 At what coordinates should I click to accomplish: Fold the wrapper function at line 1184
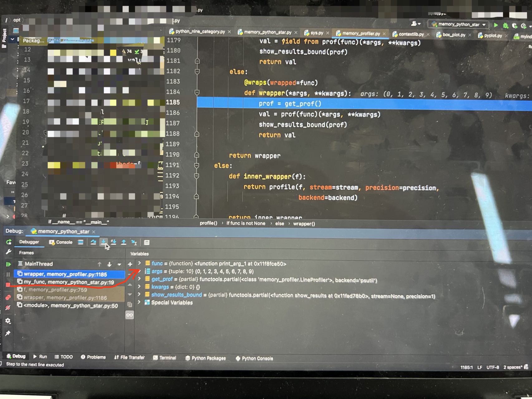197,92
